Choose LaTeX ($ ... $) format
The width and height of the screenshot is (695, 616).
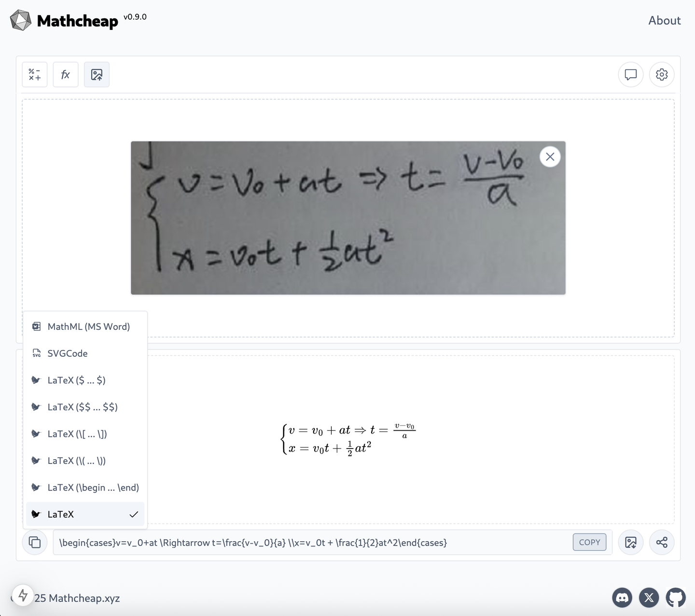click(85, 380)
